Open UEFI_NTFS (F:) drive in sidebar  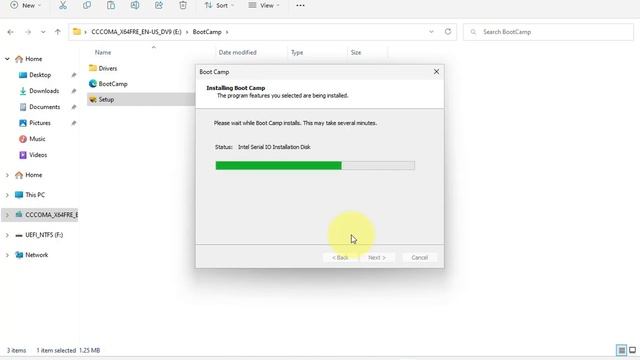click(x=44, y=235)
